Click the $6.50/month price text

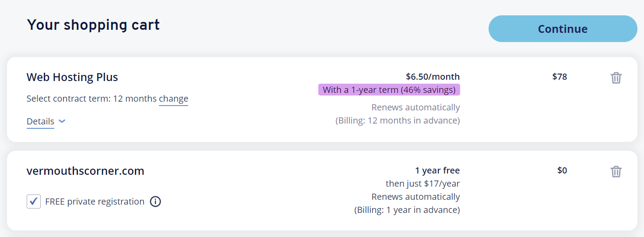pyautogui.click(x=433, y=77)
